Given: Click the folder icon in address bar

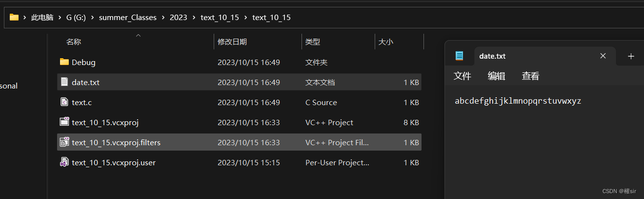Looking at the screenshot, I should tap(14, 17).
